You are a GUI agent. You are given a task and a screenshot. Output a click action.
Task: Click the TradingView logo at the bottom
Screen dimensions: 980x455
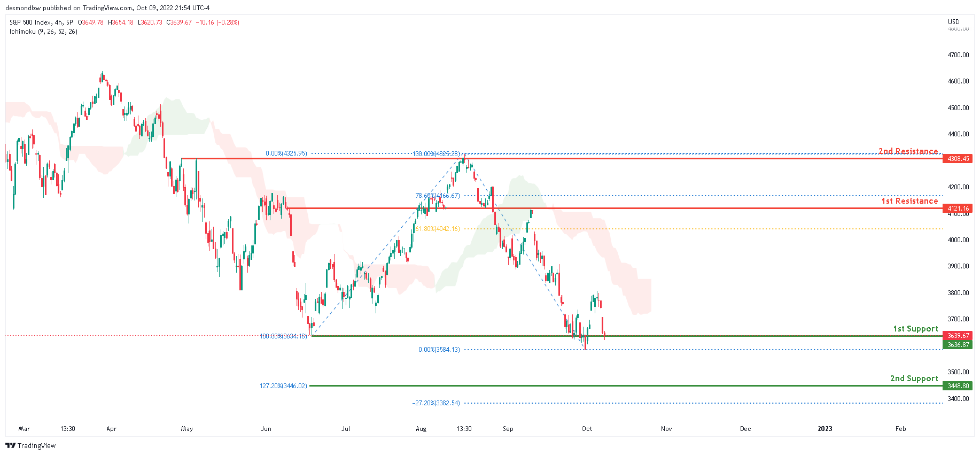(x=30, y=445)
